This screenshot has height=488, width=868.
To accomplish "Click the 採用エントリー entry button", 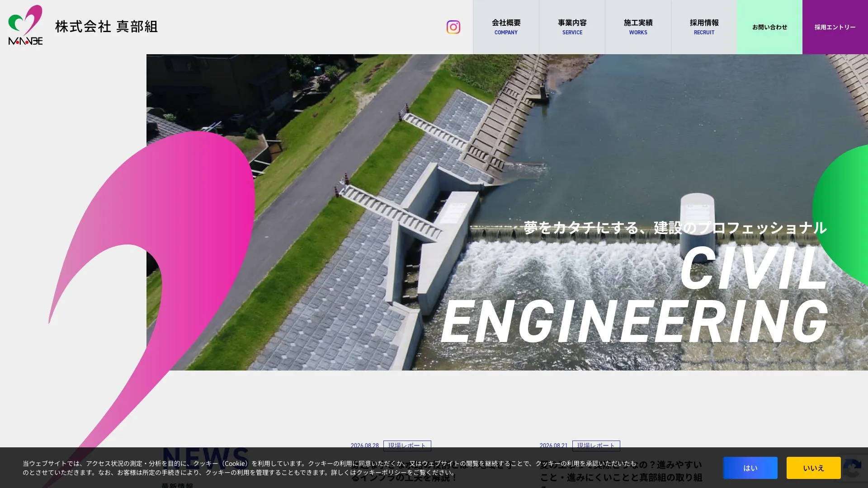I will 835,27.
